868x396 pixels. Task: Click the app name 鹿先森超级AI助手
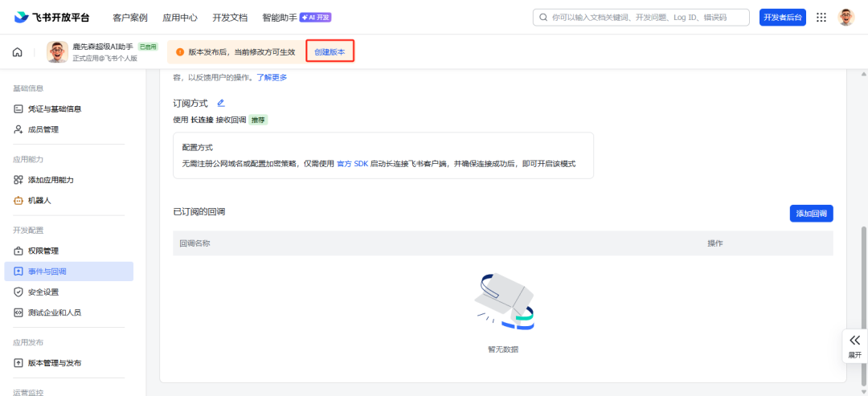103,47
